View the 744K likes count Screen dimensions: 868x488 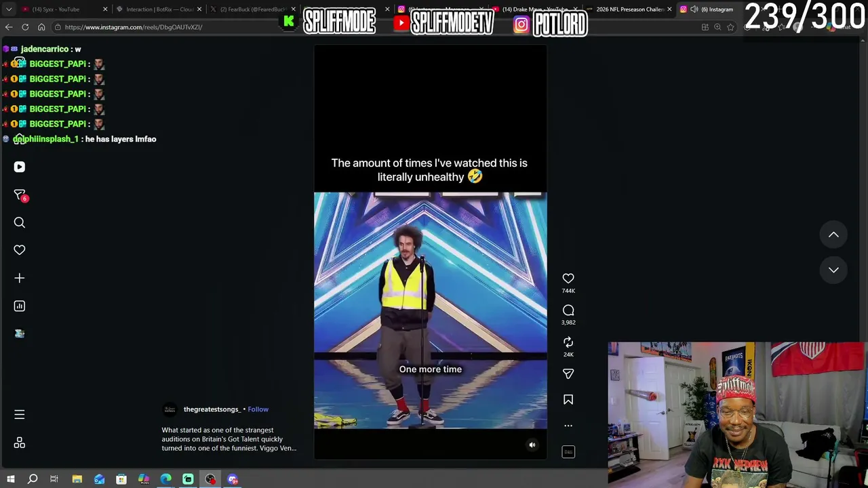pos(568,291)
